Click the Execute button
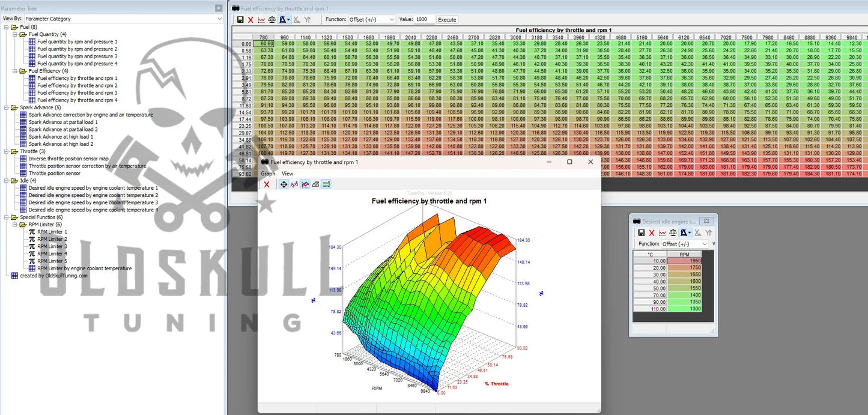 coord(447,19)
